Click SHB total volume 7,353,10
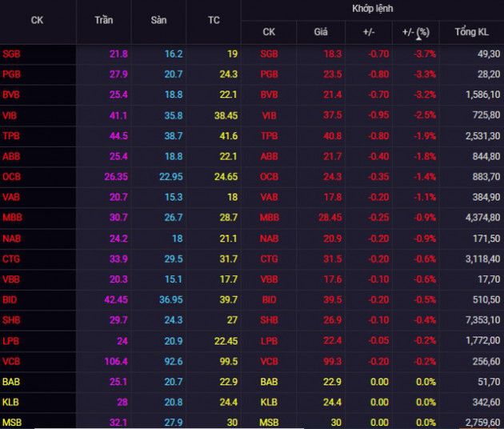 482,320
